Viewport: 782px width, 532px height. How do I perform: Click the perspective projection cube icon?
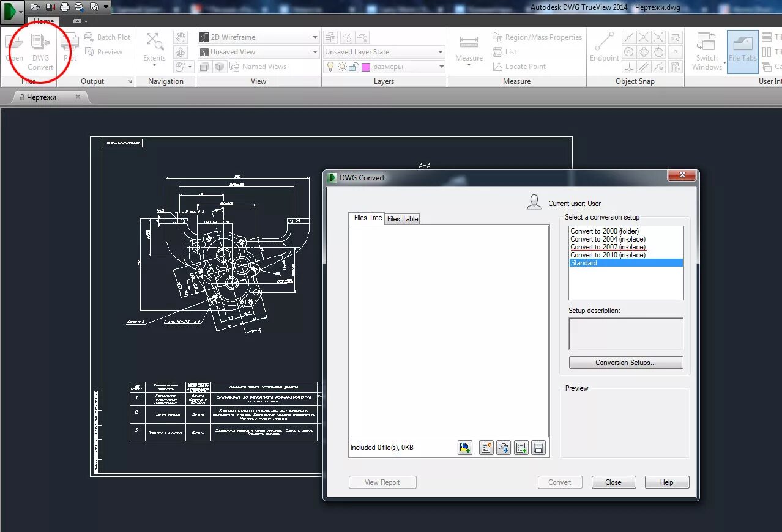coord(220,67)
